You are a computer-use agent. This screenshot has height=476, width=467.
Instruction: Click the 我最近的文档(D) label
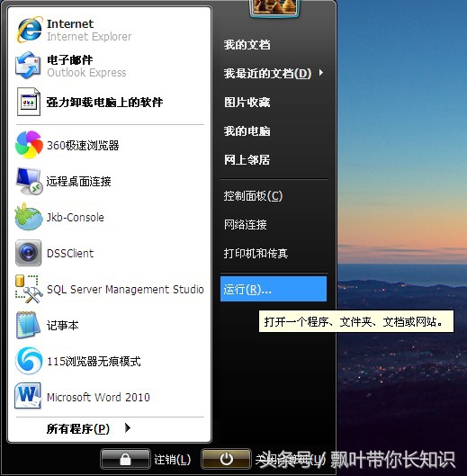(x=267, y=74)
